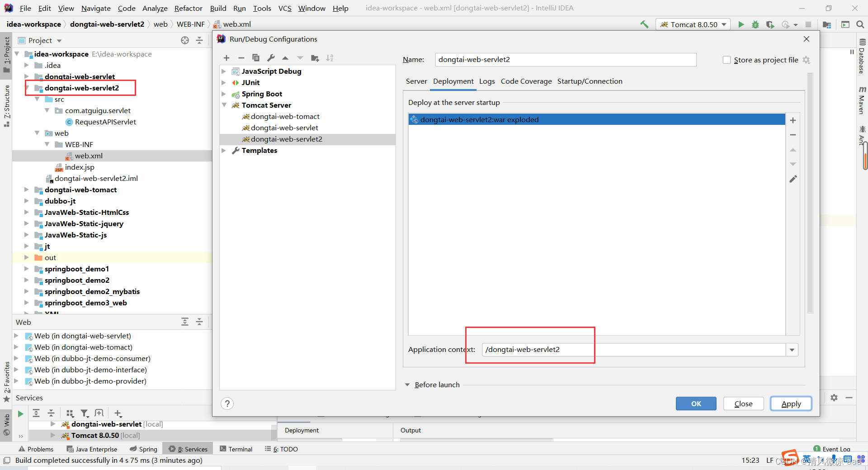868x470 pixels.
Task: Click the Close button in dialog
Action: pyautogui.click(x=743, y=404)
